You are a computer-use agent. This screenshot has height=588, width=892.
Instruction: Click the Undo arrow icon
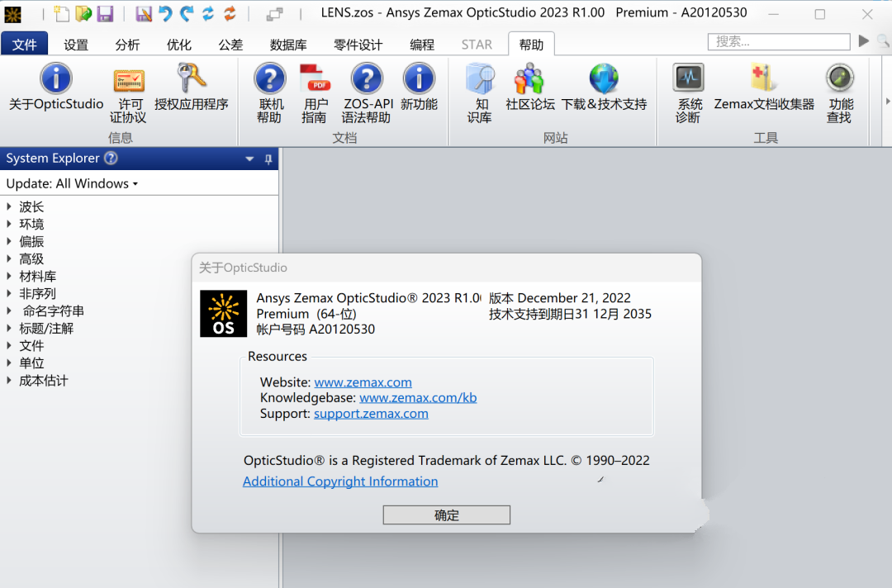tap(165, 13)
